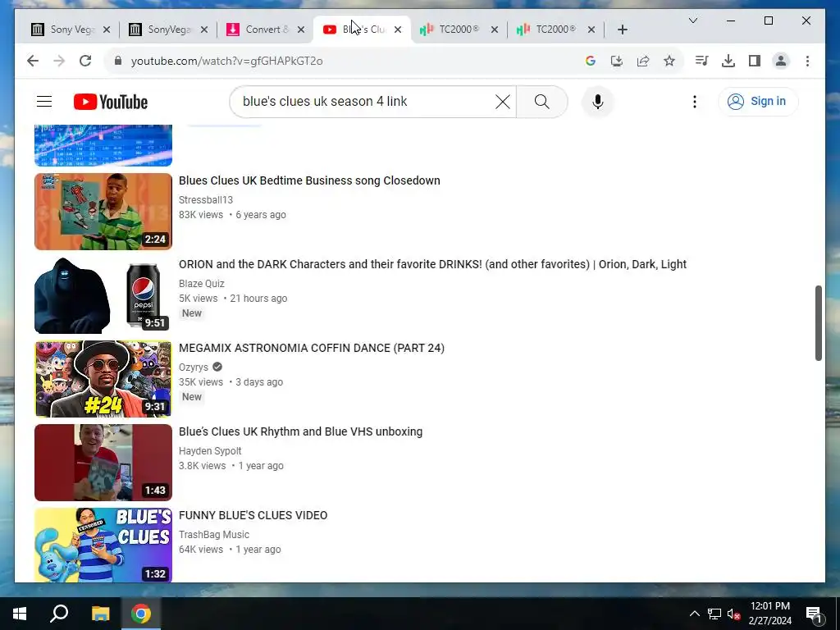840x630 pixels.
Task: Click the Sign in button
Action: 758,101
